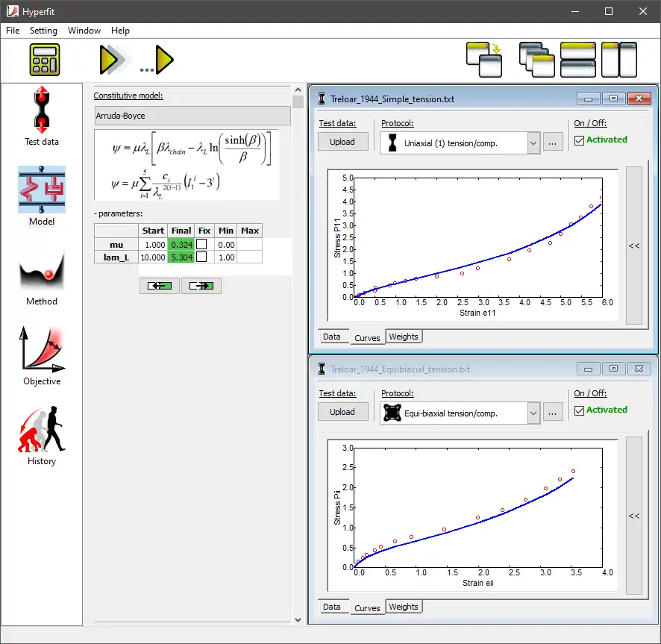
Task: Open the Setting menu
Action: tap(43, 31)
